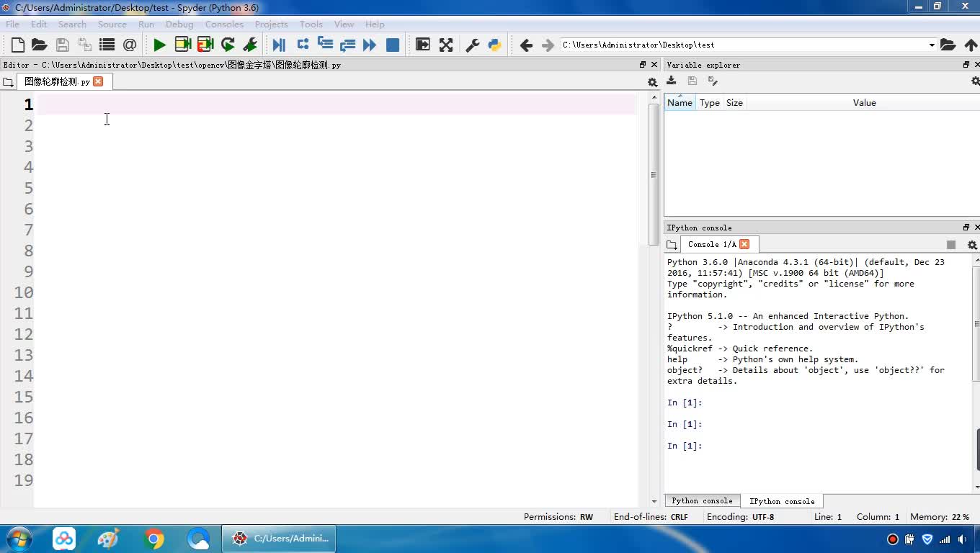Image resolution: width=980 pixels, height=553 pixels.
Task: Expand the working directory path dropdown
Action: coord(931,45)
